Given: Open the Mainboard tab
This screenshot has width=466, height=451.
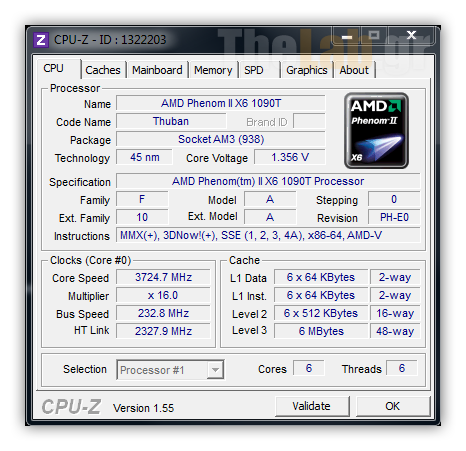Looking at the screenshot, I should [x=157, y=70].
